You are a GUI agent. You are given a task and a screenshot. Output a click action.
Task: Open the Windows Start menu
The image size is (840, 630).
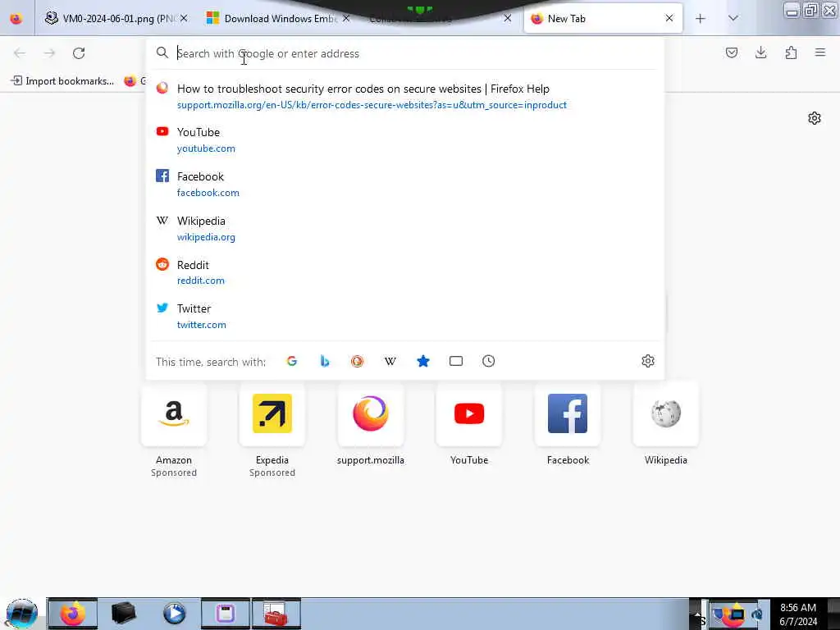pyautogui.click(x=22, y=614)
